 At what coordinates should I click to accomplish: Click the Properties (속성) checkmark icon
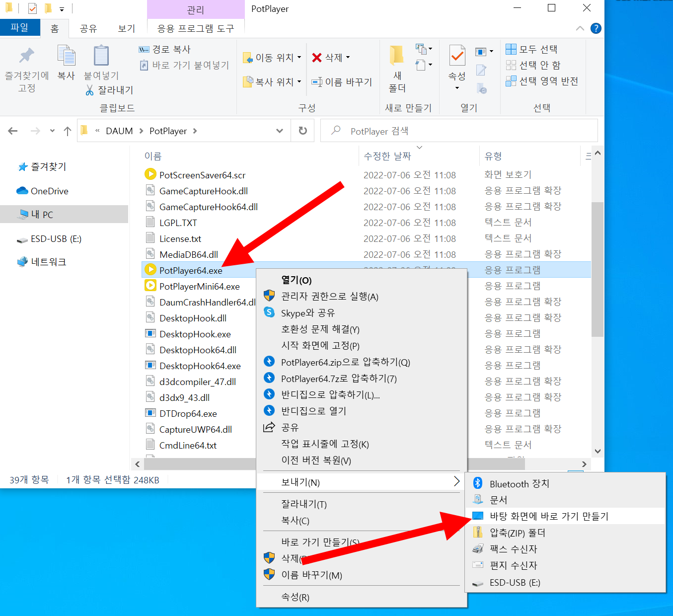(457, 55)
